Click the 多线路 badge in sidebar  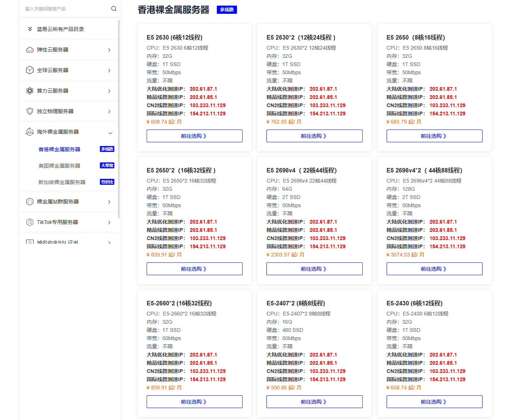(x=107, y=149)
